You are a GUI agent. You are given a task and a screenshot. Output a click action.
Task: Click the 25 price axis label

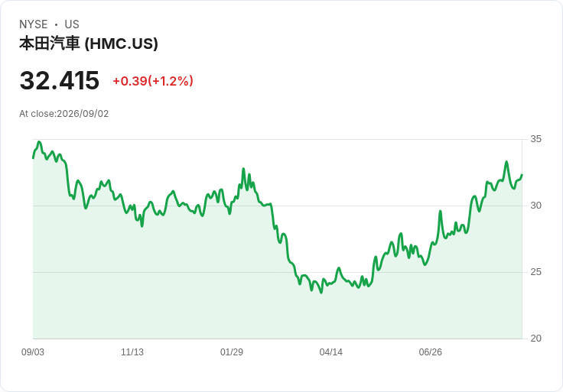(535, 272)
